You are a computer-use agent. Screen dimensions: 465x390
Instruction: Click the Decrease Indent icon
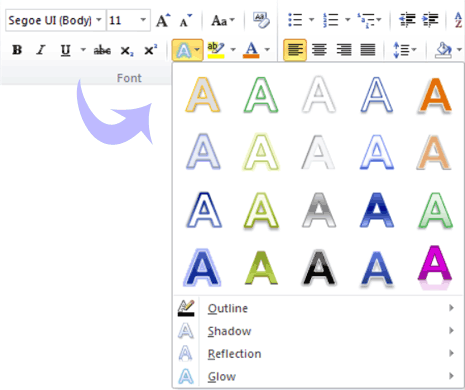click(407, 20)
